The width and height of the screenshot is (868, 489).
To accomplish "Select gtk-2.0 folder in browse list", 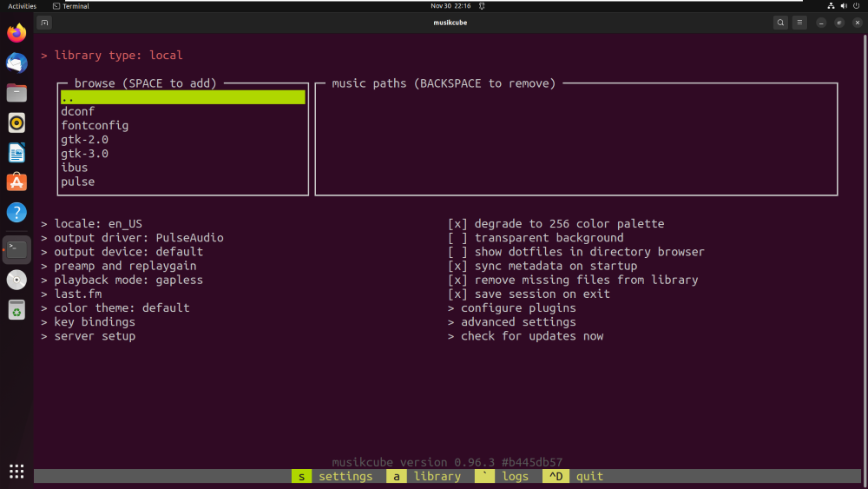I will click(x=182, y=140).
